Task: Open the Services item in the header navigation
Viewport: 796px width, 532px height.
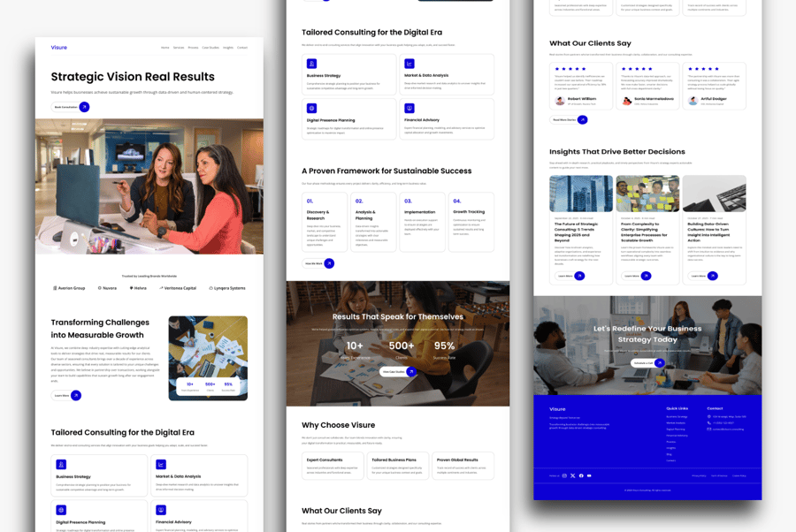Action: (179, 48)
